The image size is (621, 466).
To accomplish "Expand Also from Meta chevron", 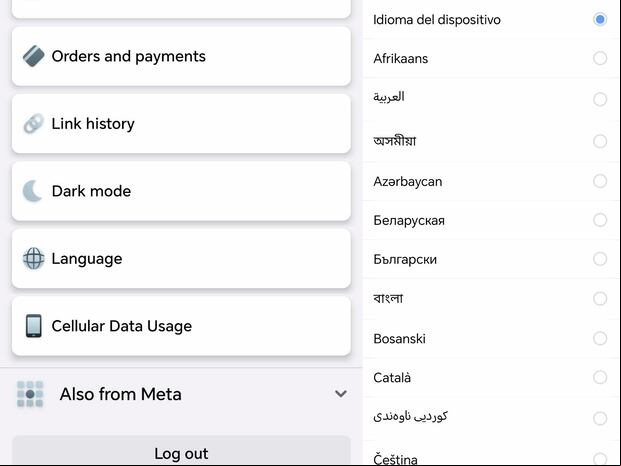I will [341, 394].
